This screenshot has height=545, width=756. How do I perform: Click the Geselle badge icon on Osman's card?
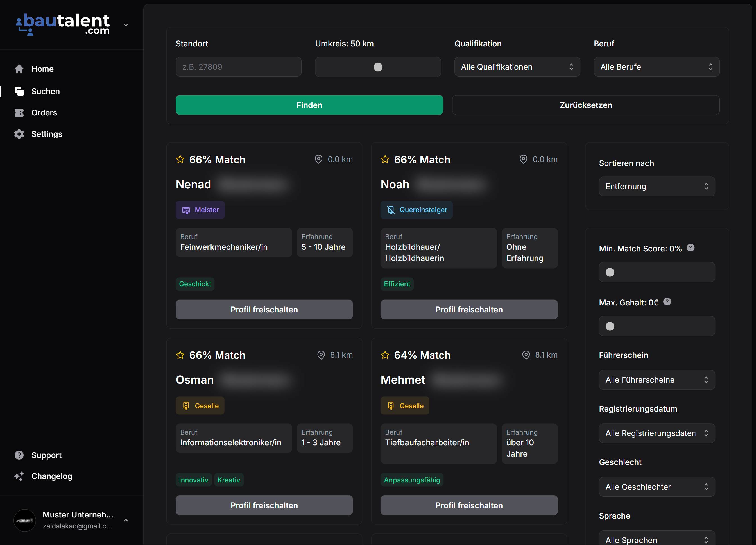(x=186, y=406)
